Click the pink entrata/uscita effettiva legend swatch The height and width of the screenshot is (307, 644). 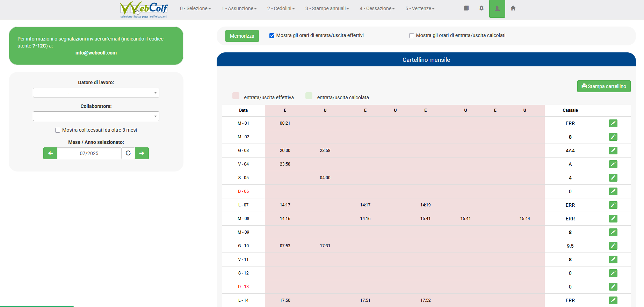[236, 96]
